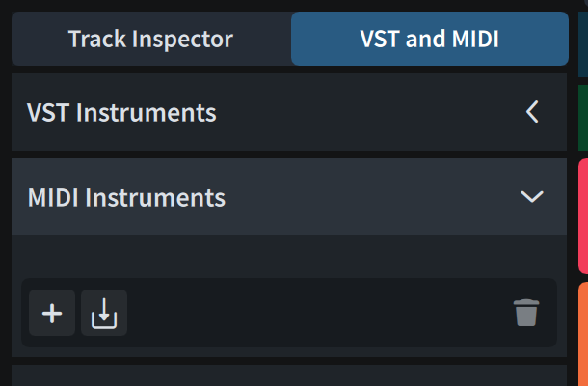The image size is (588, 386).
Task: Click the orange track color strip
Action: pyautogui.click(x=583, y=333)
